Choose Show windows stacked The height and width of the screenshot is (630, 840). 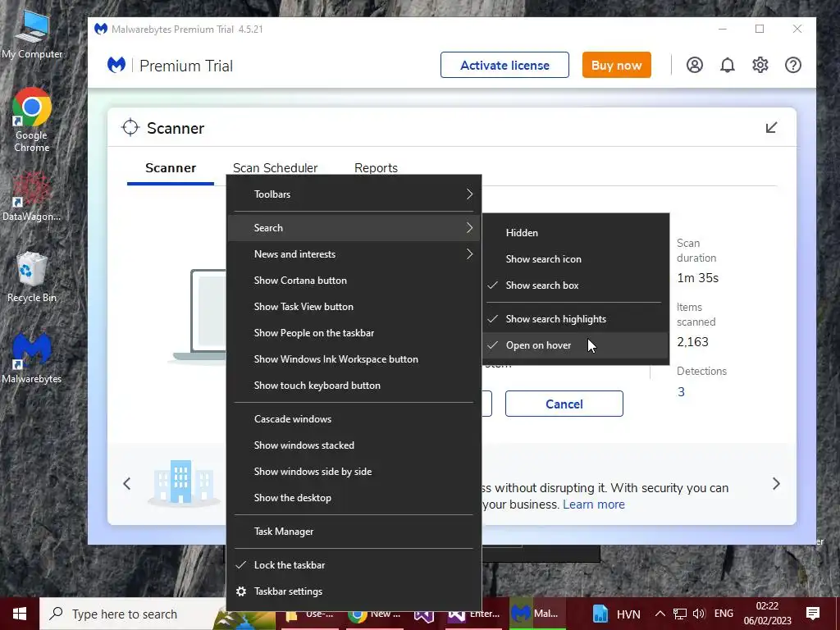click(354, 445)
